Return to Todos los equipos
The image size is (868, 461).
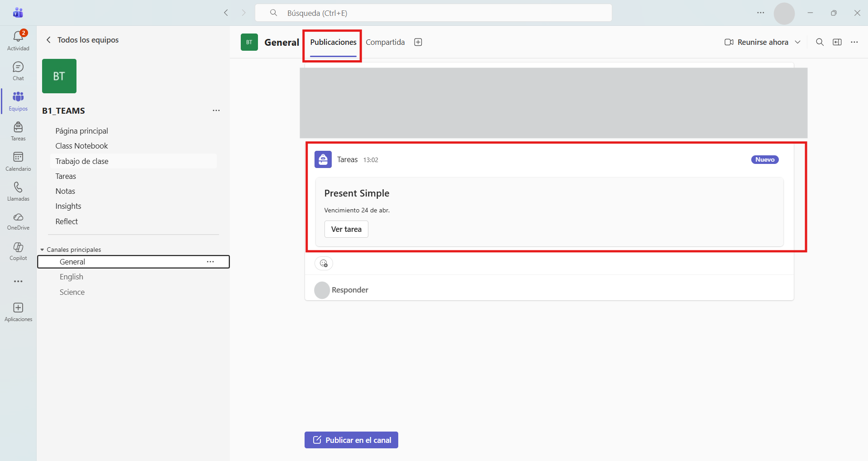tap(82, 40)
